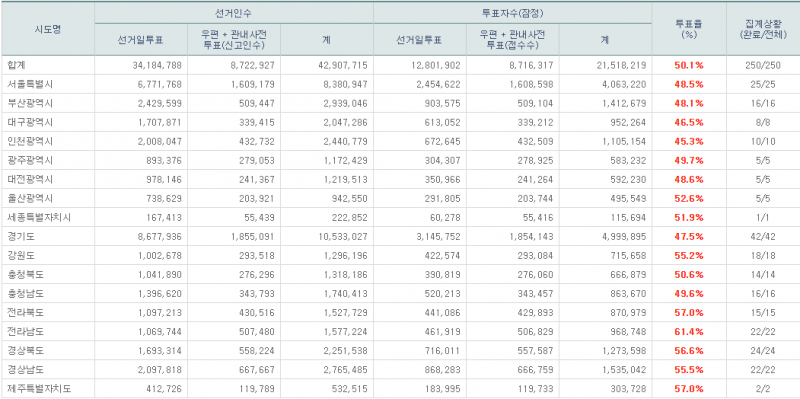
Task: Select Incheon turnout value 45.3%
Action: pyautogui.click(x=689, y=141)
